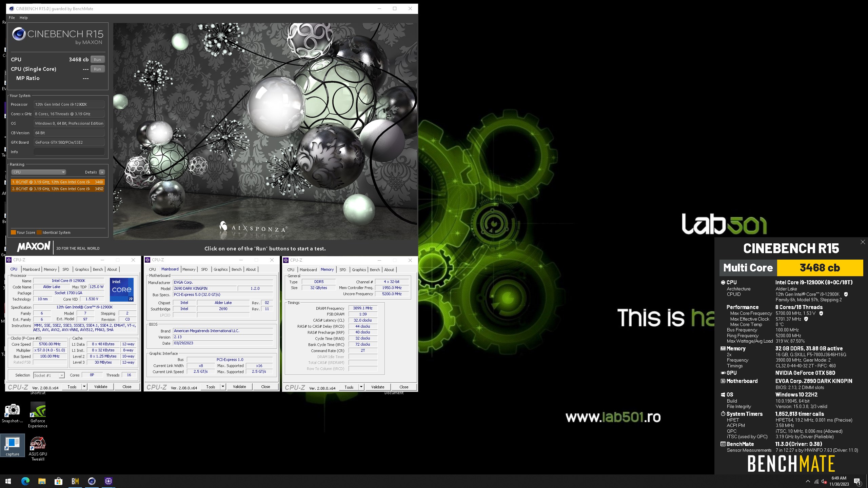The height and width of the screenshot is (488, 868).
Task: Open Snapshot desktop shortcut
Action: click(12, 413)
